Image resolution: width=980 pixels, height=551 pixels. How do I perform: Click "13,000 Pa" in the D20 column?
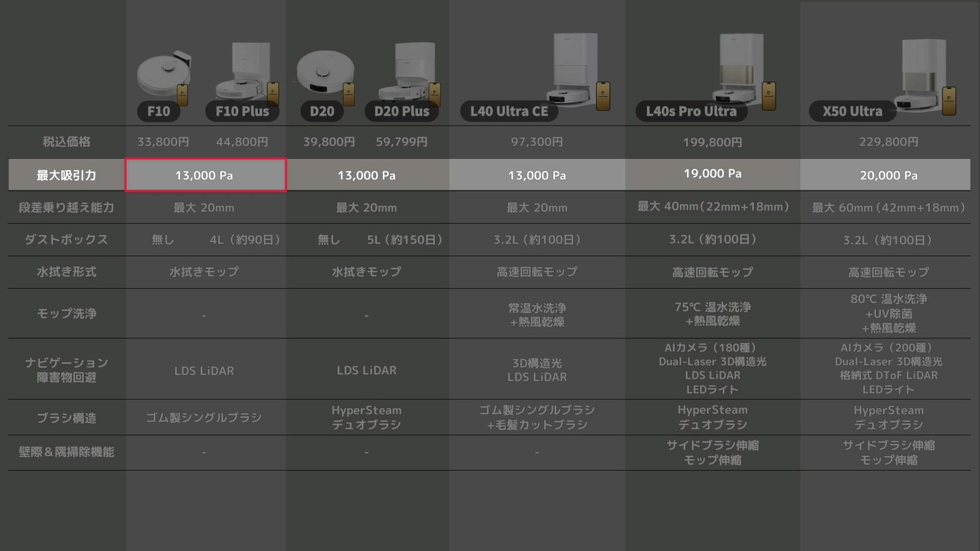point(366,176)
